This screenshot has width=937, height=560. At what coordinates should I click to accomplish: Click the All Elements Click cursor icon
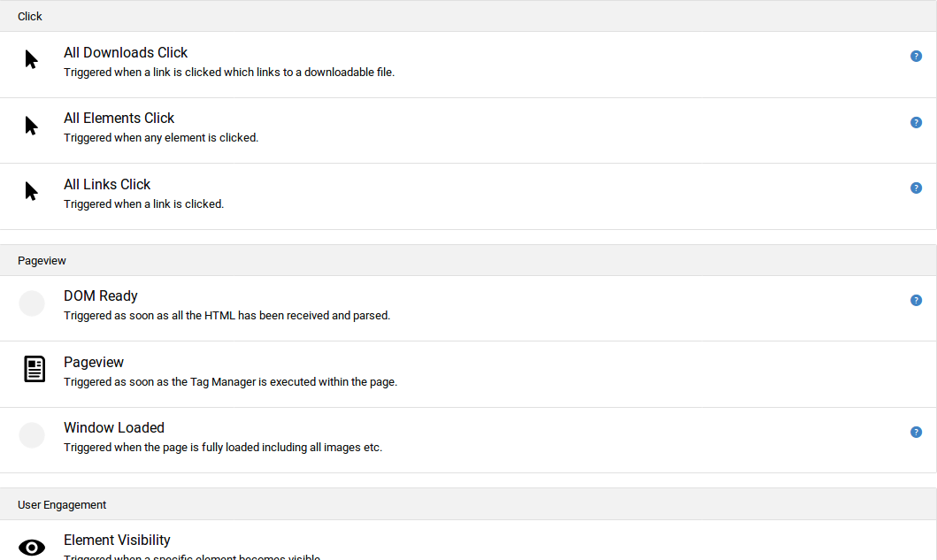pyautogui.click(x=32, y=126)
